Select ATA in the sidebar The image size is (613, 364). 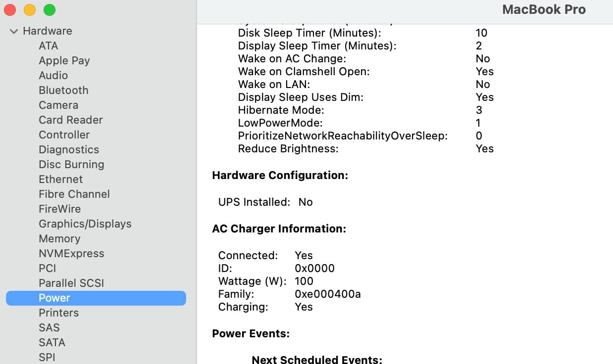(49, 45)
